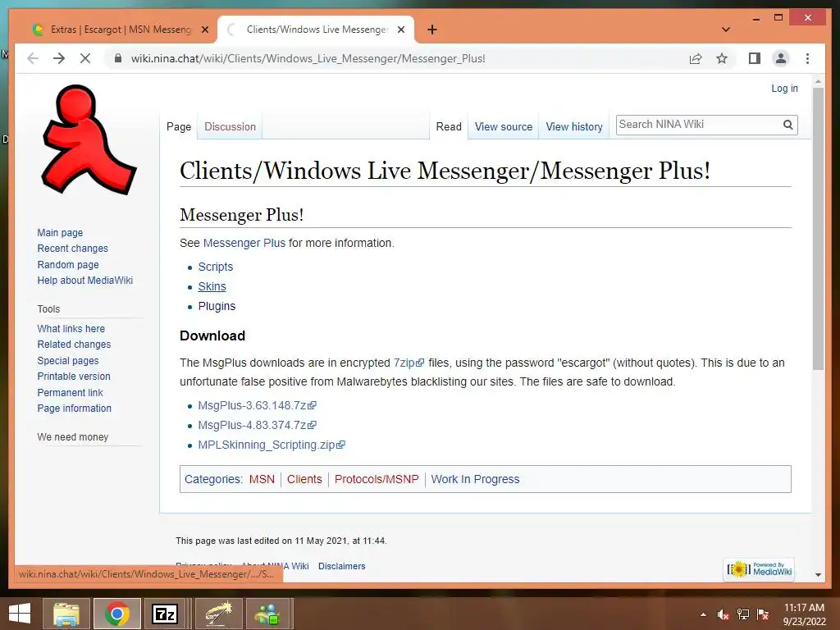Select the Page tab

click(x=178, y=126)
